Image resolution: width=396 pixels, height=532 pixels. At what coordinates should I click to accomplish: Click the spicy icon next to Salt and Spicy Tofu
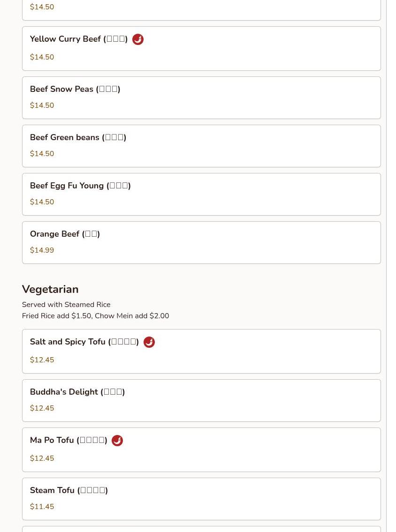(x=149, y=342)
